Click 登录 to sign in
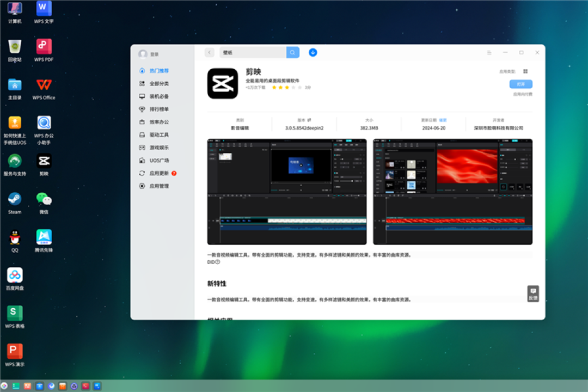 tap(154, 54)
